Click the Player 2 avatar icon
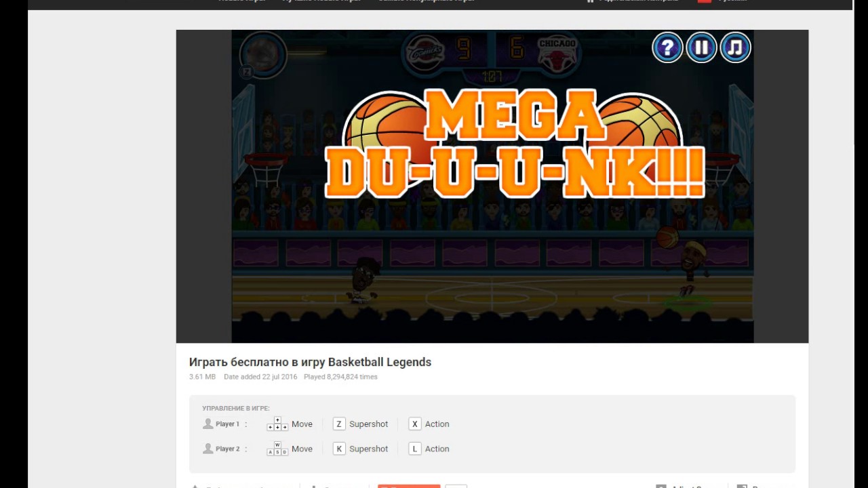Screen dimensions: 868x488 (208, 449)
